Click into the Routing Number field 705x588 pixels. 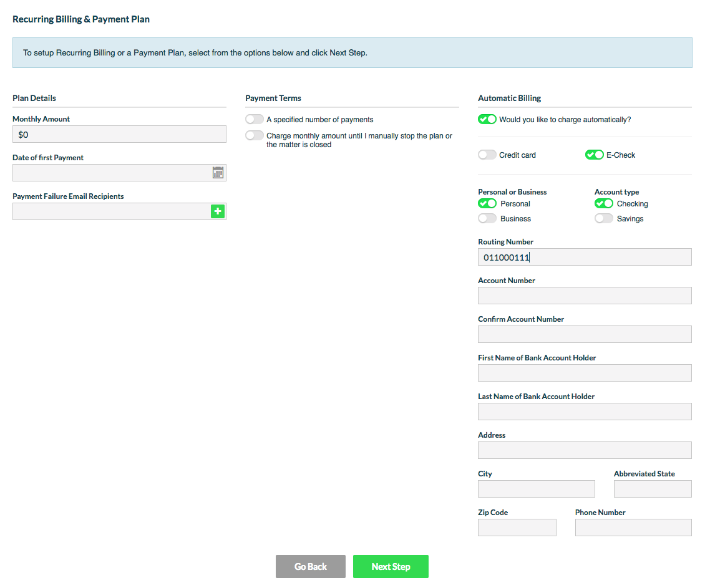pos(585,257)
